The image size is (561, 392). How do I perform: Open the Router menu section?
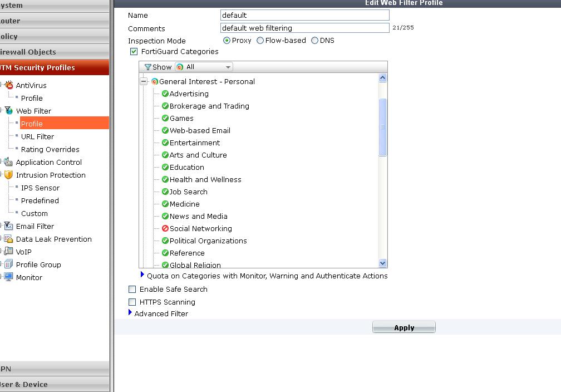(x=55, y=21)
